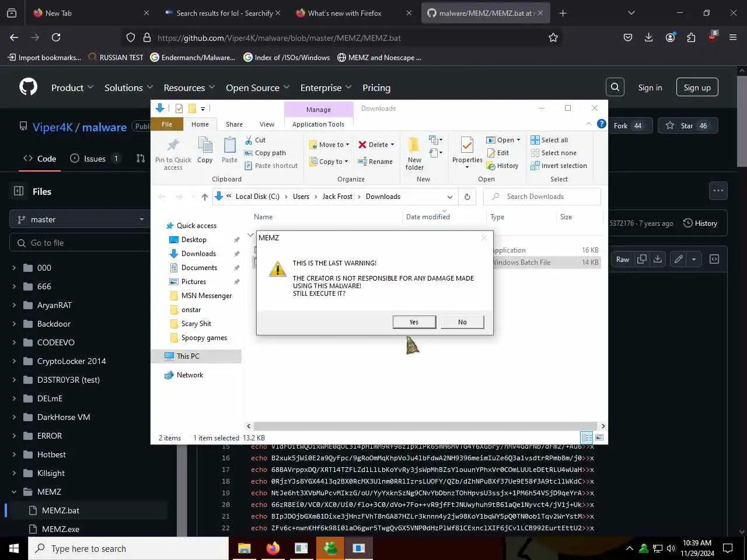Click the taskbar Type here to search box
This screenshot has width=747, height=560.
point(128,548)
